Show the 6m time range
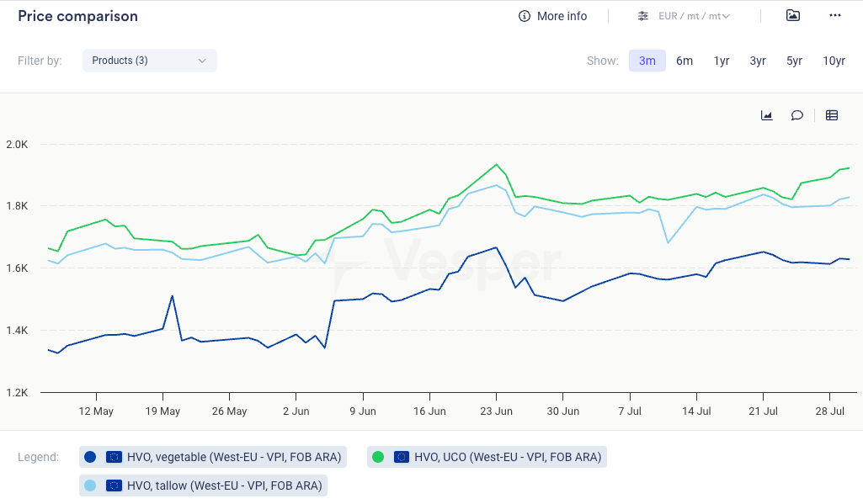This screenshot has width=863, height=504. pyautogui.click(x=685, y=61)
